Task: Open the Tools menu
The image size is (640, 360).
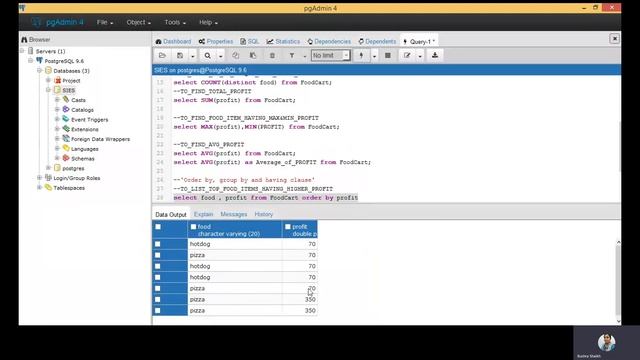Action: tap(175, 22)
